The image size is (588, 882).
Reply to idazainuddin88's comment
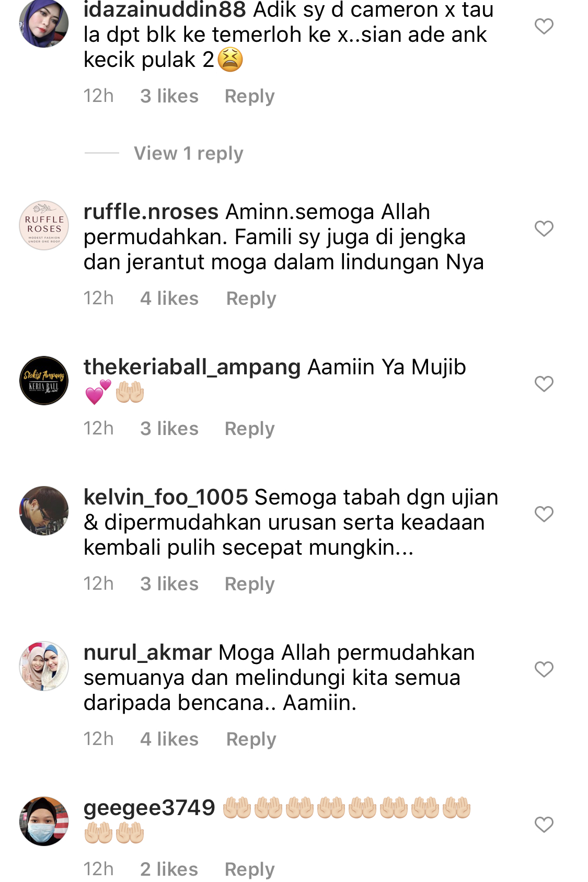(x=249, y=97)
